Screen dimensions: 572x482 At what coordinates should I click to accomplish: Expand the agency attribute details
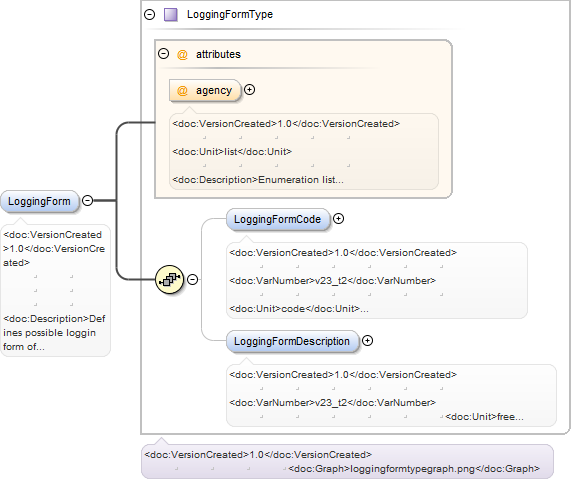point(250,90)
